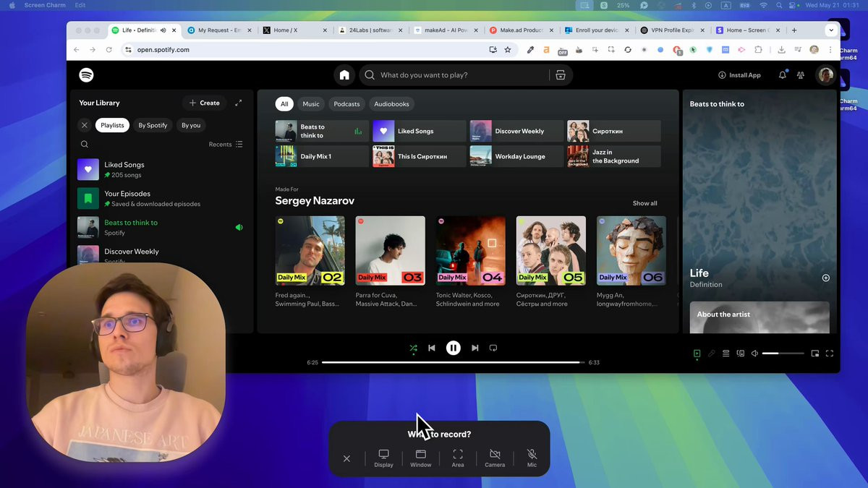Open the Daily Mix 1 tile
868x488 pixels.
coord(322,156)
